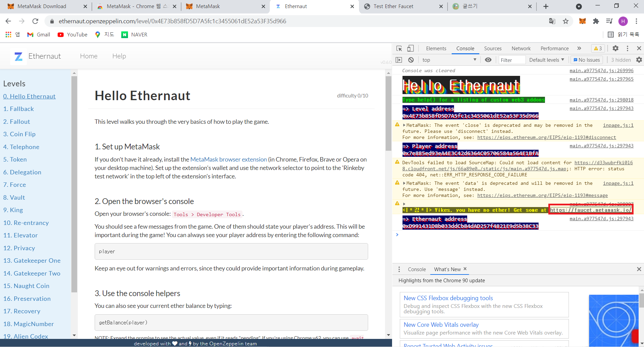Expand the MetaMask 'close' event warning
This screenshot has width=644, height=347.
click(404, 125)
